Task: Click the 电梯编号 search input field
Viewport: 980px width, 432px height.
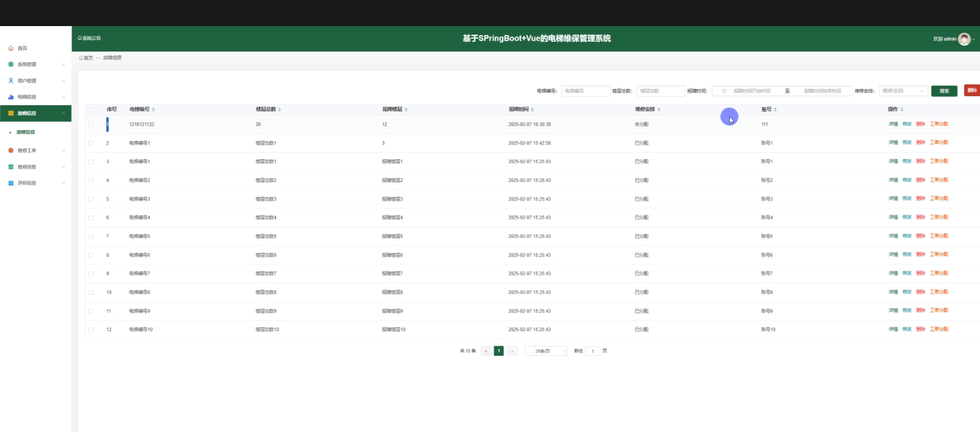Action: click(585, 91)
